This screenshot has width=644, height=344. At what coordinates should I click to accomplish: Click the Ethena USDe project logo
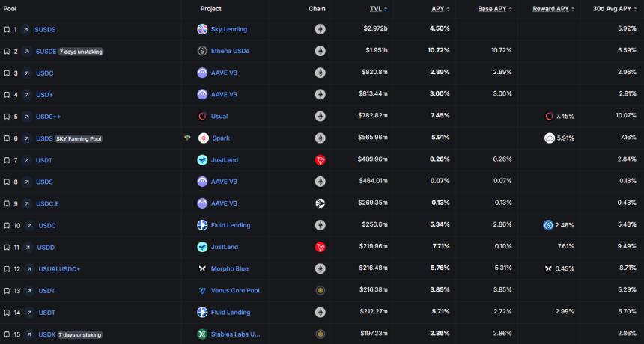202,51
